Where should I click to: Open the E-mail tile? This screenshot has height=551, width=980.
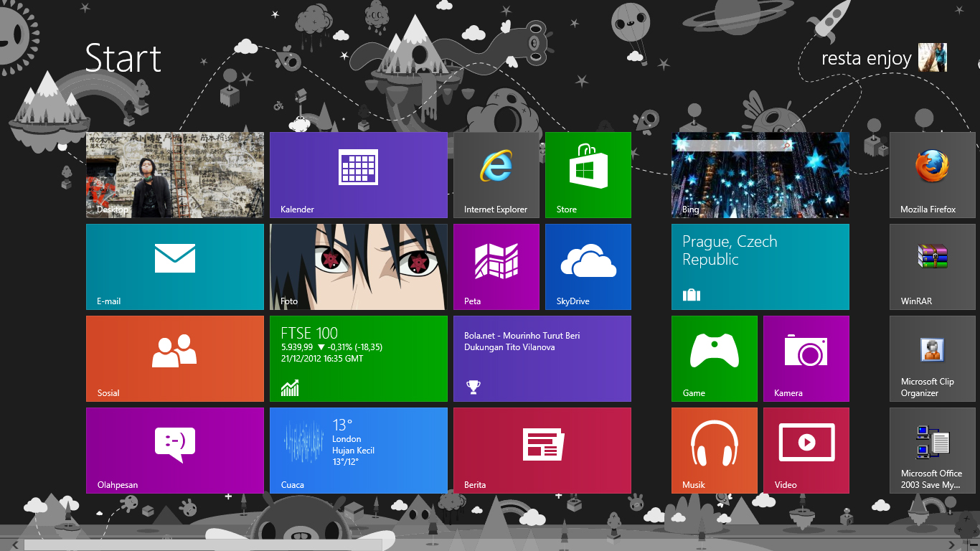175,267
